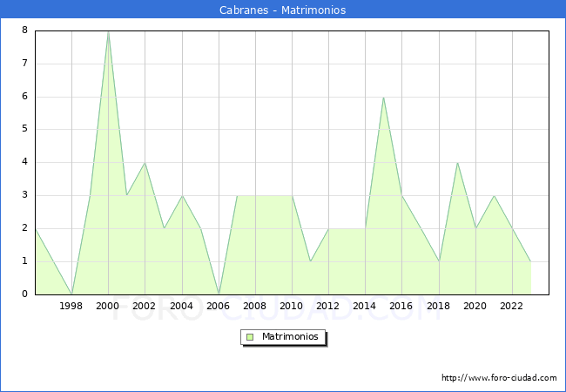Viewport: 566px width, 392px height.
Task: Click x-axis label 2020
Action: [475, 306]
